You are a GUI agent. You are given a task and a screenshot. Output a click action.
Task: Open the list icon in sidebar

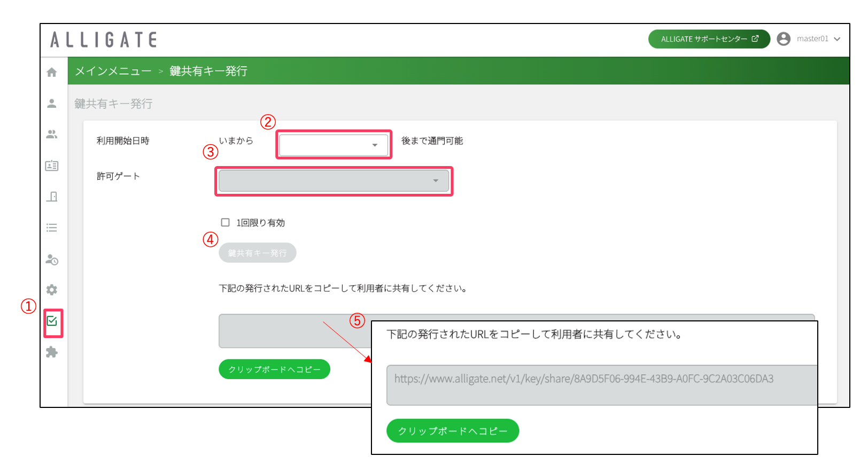pyautogui.click(x=52, y=228)
